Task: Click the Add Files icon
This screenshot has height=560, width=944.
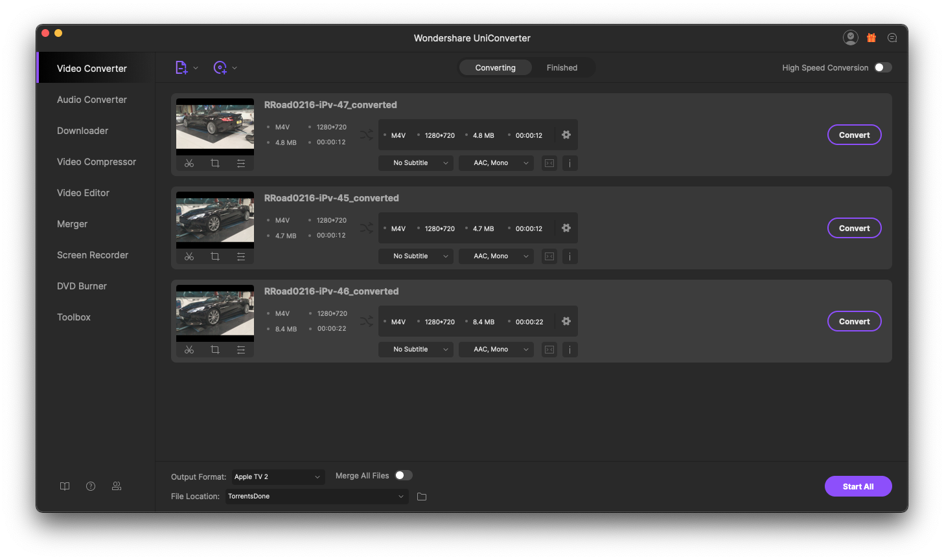Action: 181,67
